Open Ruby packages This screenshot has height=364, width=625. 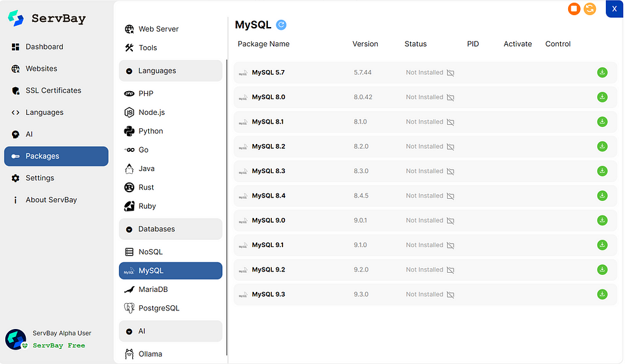pyautogui.click(x=171, y=206)
